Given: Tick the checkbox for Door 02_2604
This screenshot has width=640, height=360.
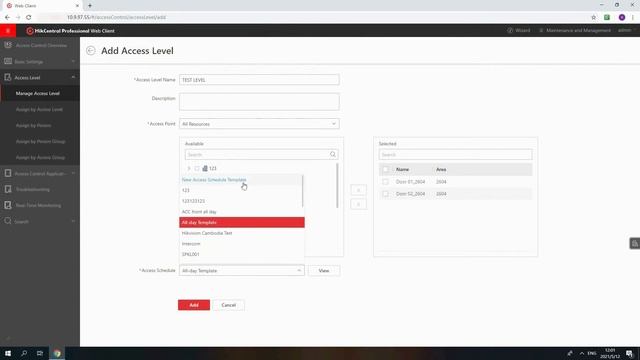Looking at the screenshot, I should (x=385, y=194).
